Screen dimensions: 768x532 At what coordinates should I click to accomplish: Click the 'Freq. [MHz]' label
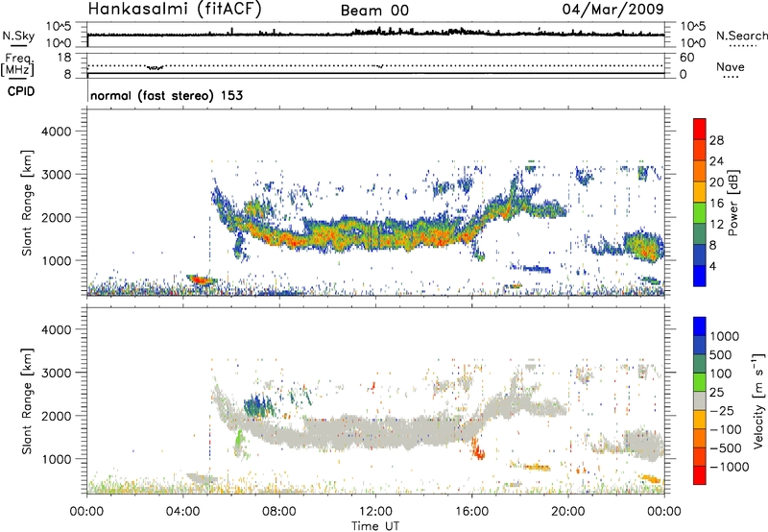17,65
